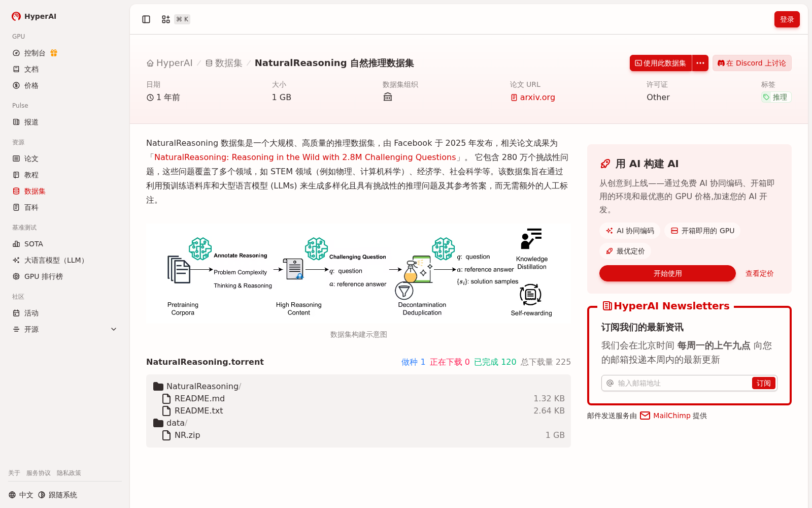
Task: Click the gift icon beside 控制台
Action: coord(54,53)
